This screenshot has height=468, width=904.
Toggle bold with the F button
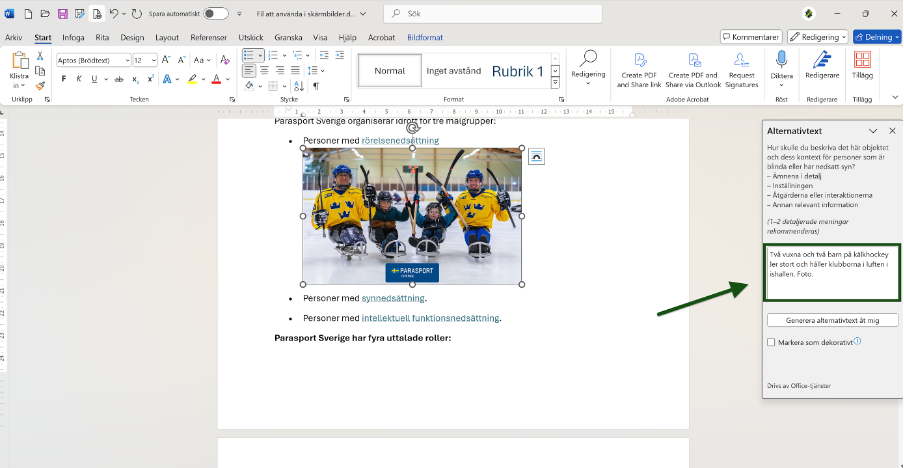[63, 79]
